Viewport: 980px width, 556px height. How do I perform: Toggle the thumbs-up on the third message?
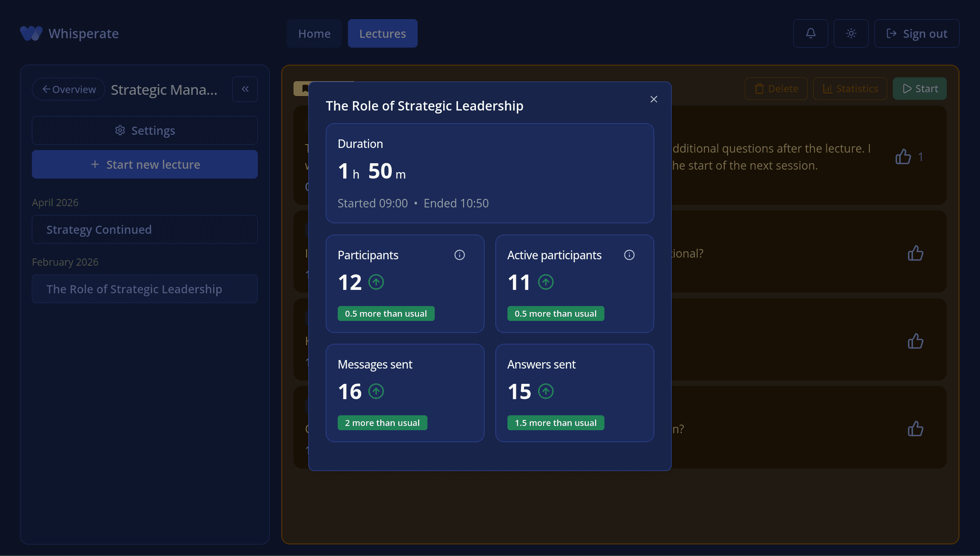click(915, 341)
